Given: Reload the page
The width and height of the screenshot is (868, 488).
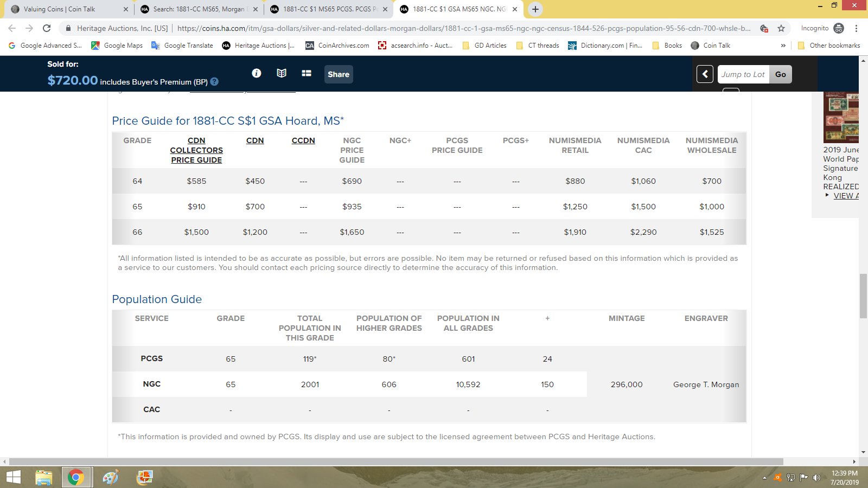Looking at the screenshot, I should pyautogui.click(x=47, y=28).
